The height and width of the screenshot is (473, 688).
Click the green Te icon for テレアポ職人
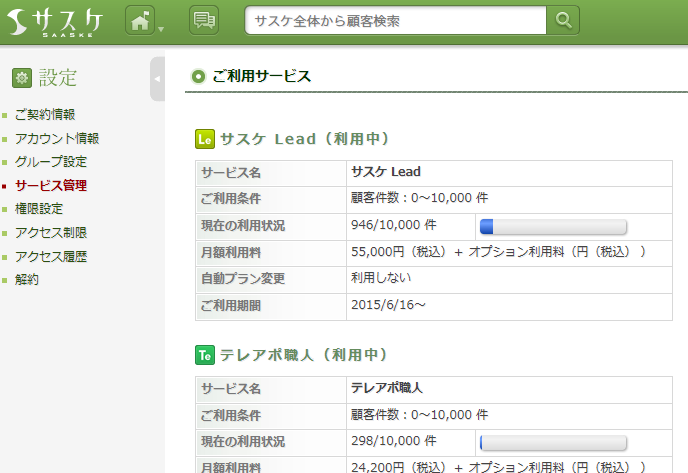pos(204,355)
